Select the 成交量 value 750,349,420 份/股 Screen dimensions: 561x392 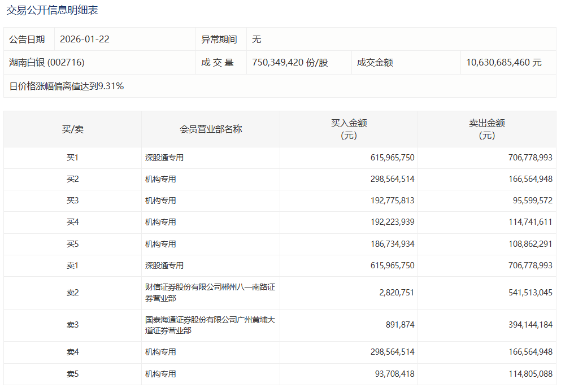click(289, 62)
